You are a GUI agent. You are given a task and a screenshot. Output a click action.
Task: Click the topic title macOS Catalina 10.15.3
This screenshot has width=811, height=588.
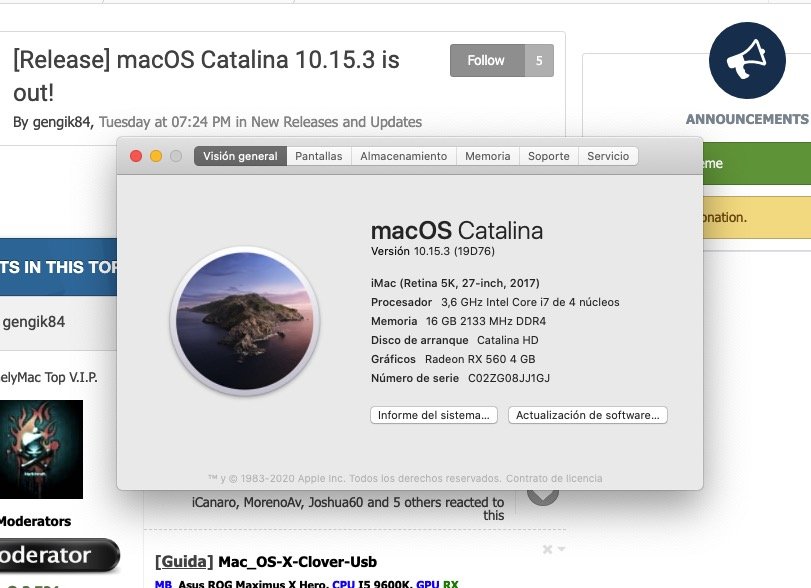point(206,76)
